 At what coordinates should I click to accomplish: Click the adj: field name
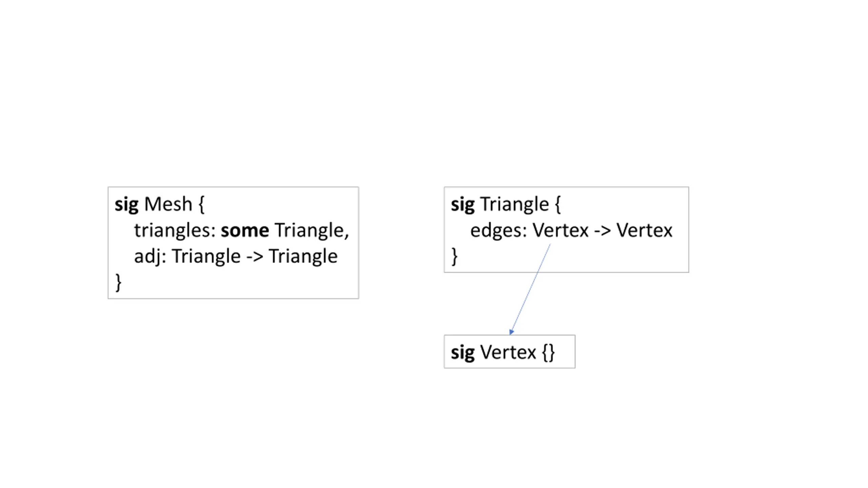tap(150, 257)
